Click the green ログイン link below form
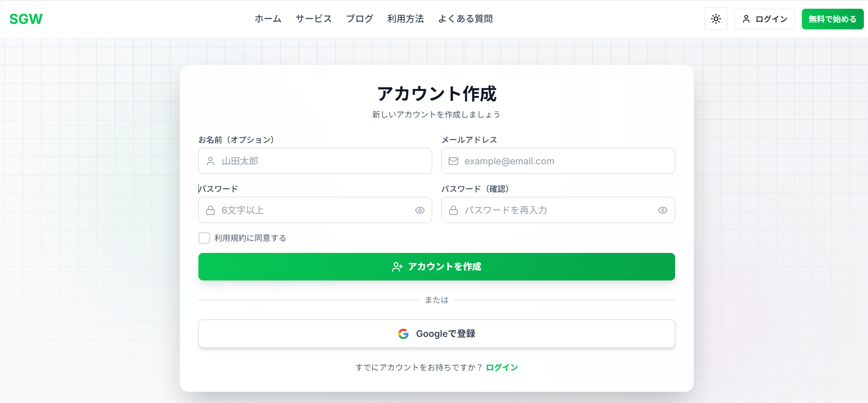This screenshot has width=868, height=403. [502, 367]
